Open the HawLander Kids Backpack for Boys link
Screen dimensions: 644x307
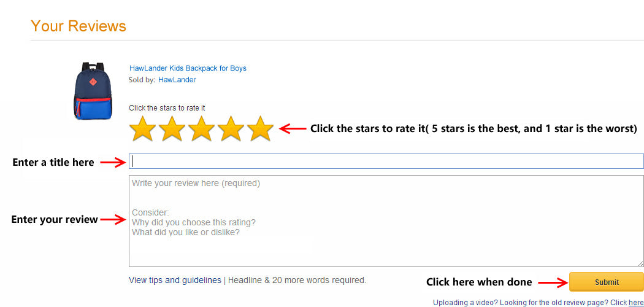click(x=188, y=68)
